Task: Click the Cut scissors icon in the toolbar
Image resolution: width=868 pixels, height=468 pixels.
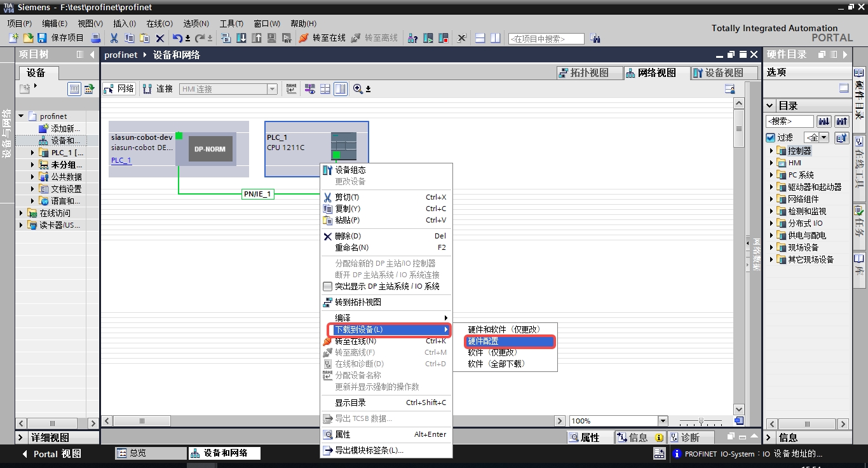Action: pos(114,38)
